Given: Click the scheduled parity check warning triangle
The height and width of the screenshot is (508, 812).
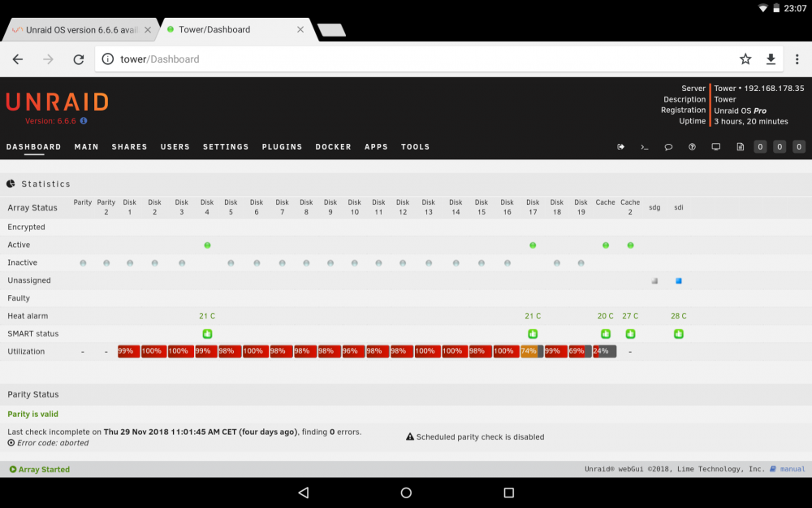Looking at the screenshot, I should [409, 436].
